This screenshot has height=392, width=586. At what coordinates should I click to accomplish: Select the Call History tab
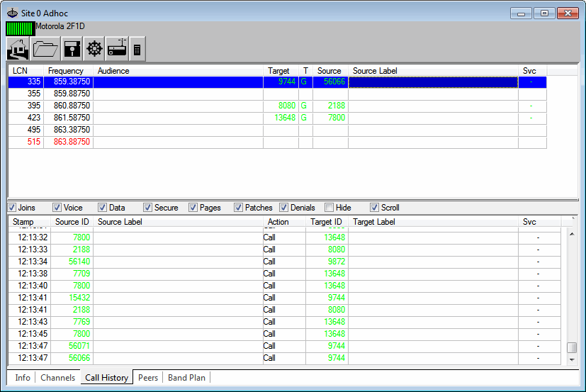point(107,377)
